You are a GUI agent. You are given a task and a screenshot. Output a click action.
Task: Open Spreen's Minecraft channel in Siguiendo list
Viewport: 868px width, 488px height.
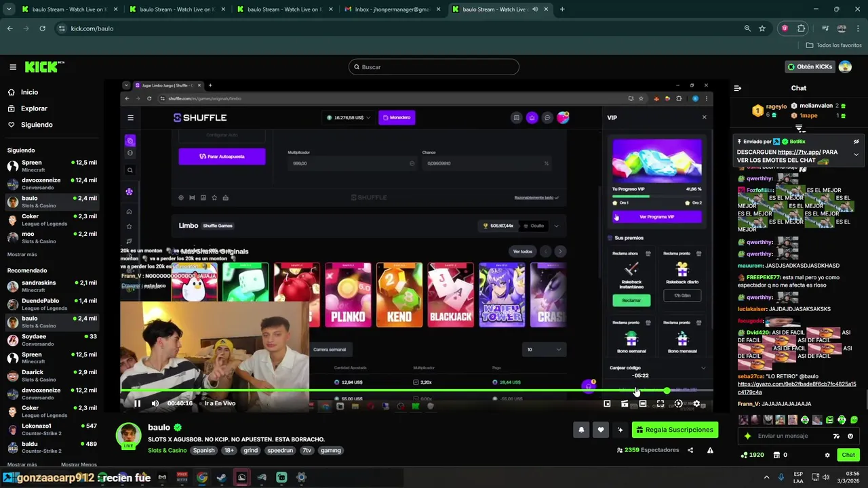click(x=52, y=166)
